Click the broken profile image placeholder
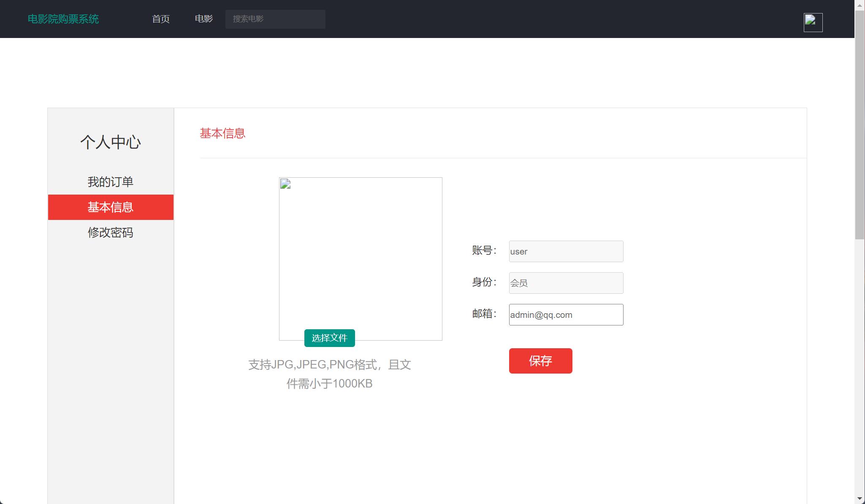This screenshot has height=504, width=865. (285, 184)
